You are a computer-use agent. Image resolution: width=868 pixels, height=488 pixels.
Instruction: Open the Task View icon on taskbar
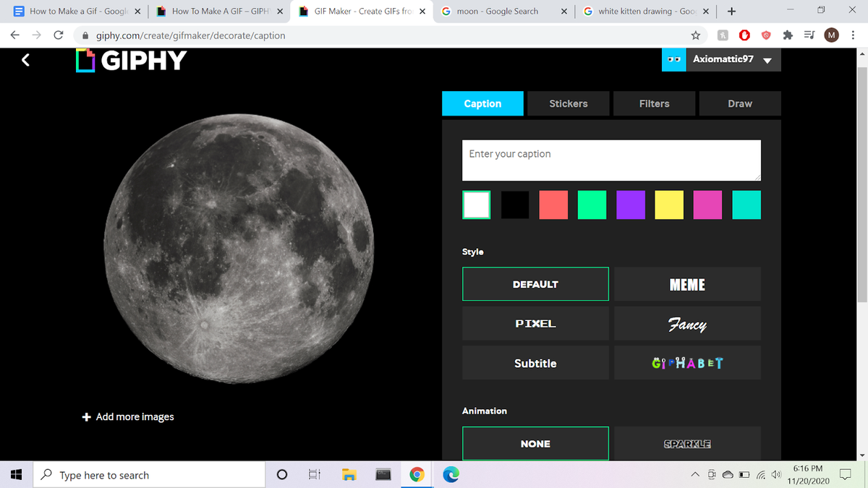(313, 475)
